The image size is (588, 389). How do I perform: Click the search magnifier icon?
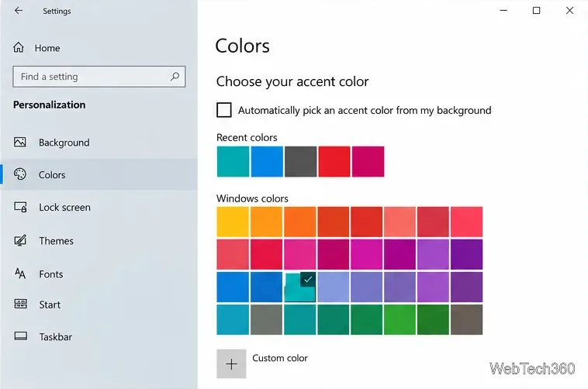point(175,77)
